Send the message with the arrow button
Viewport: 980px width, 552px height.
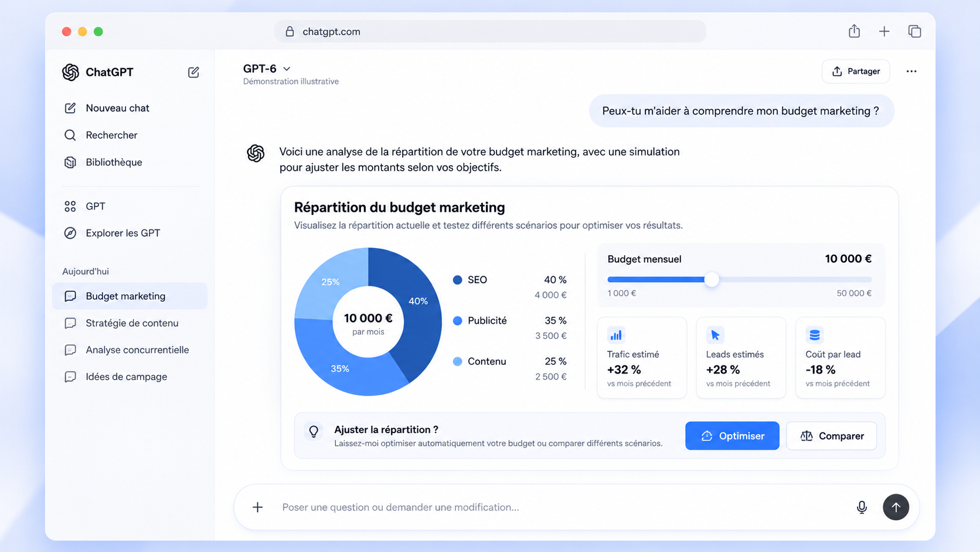pos(896,507)
